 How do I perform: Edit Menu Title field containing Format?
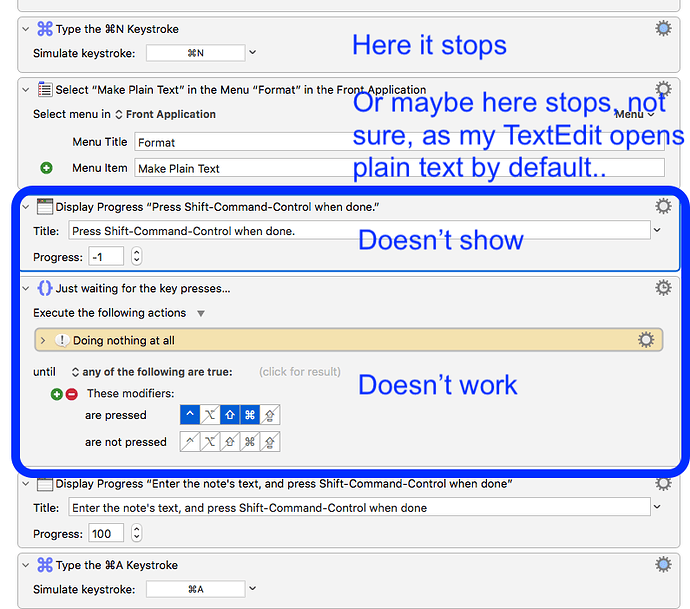coord(399,142)
